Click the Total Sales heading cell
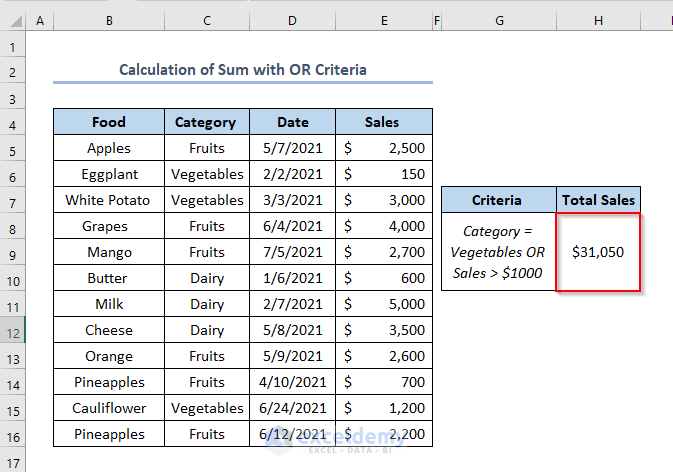Screen dimensions: 673x472 (598, 200)
